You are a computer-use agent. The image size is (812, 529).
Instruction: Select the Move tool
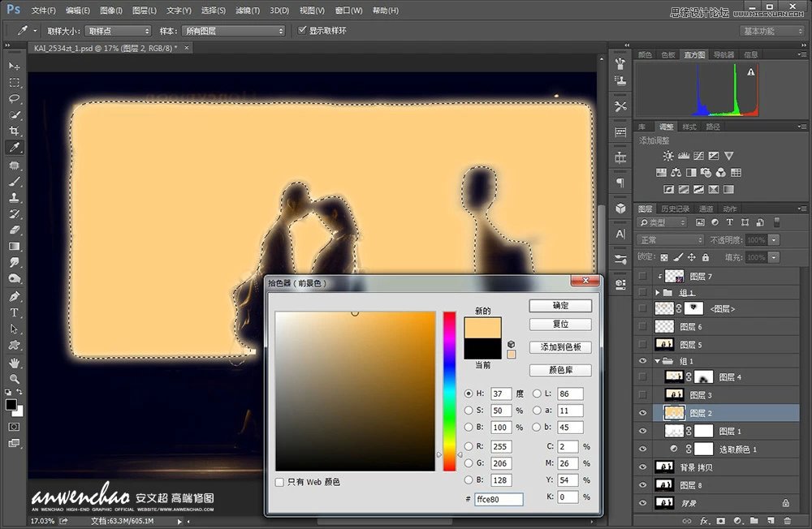tap(14, 67)
